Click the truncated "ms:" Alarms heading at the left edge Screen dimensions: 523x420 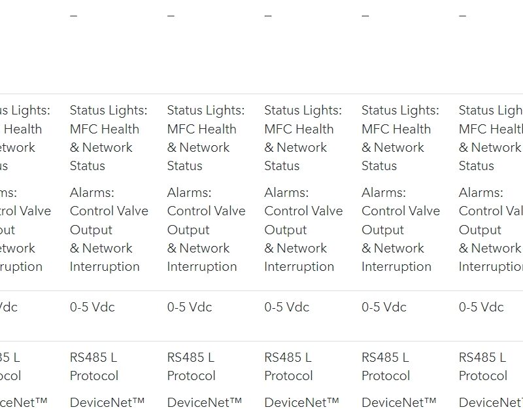[8, 193]
